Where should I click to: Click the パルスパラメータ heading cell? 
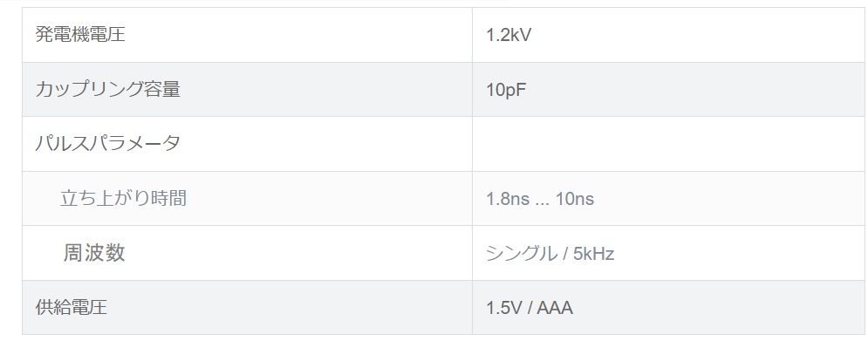[x=247, y=144]
